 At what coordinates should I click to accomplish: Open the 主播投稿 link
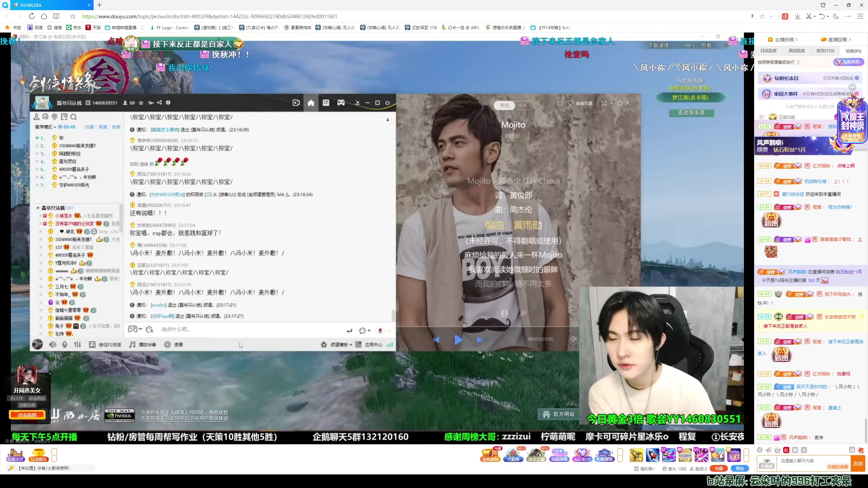[x=783, y=40]
